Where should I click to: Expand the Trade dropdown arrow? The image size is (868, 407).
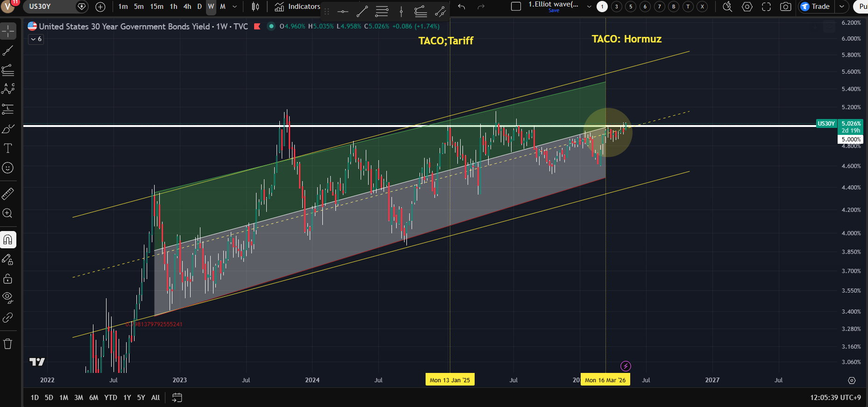tap(841, 7)
